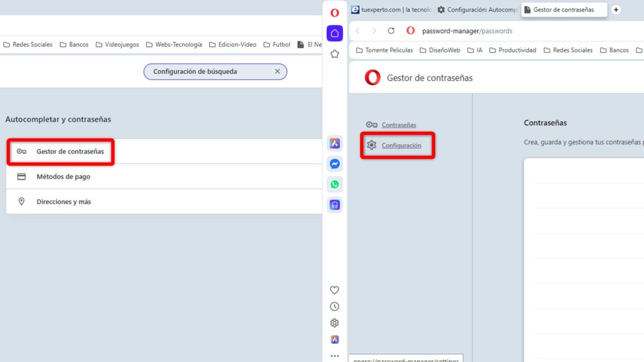This screenshot has height=362, width=644.
Task: Open Gestor de contraseñas settings row
Action: coord(164,152)
